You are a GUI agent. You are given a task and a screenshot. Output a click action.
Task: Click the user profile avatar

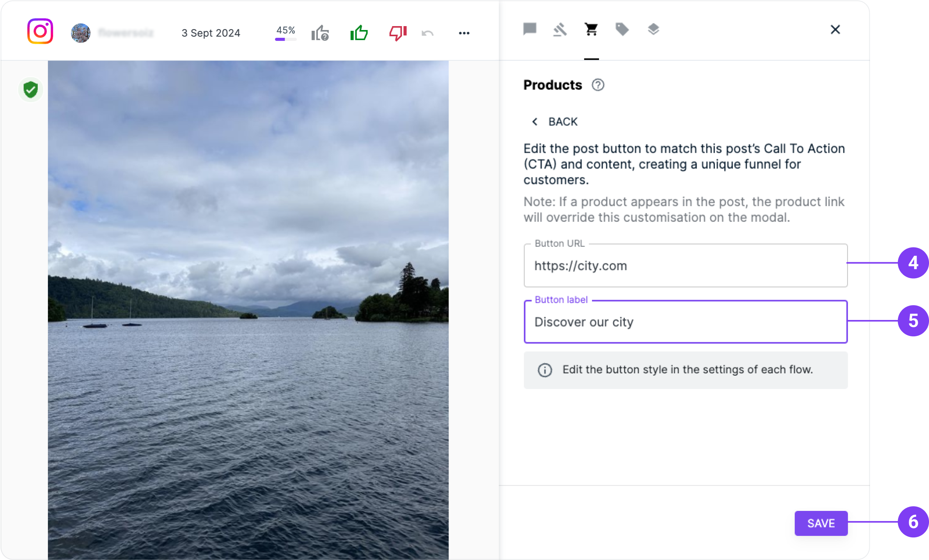coord(81,33)
